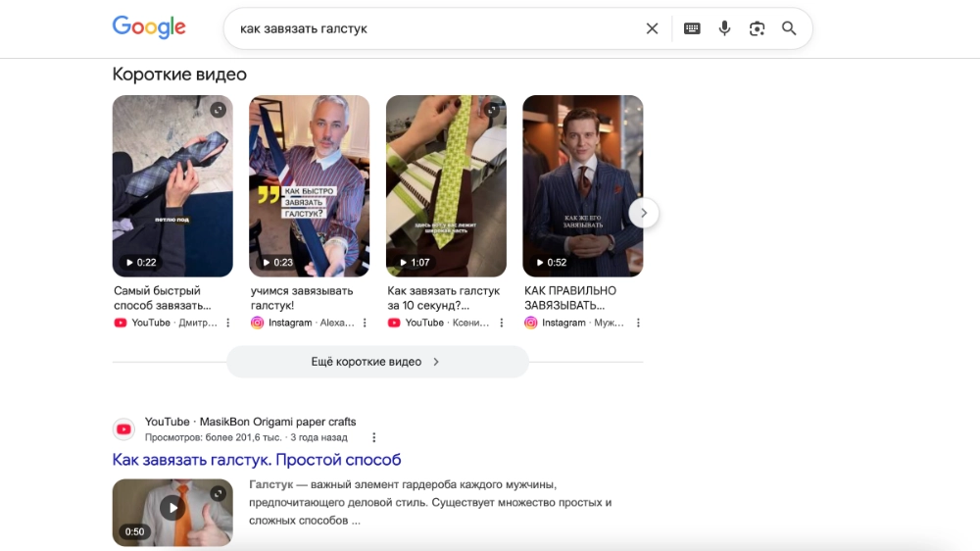Open thumbnail of man in blue suit
Image resolution: width=980 pixels, height=551 pixels.
[x=583, y=185]
